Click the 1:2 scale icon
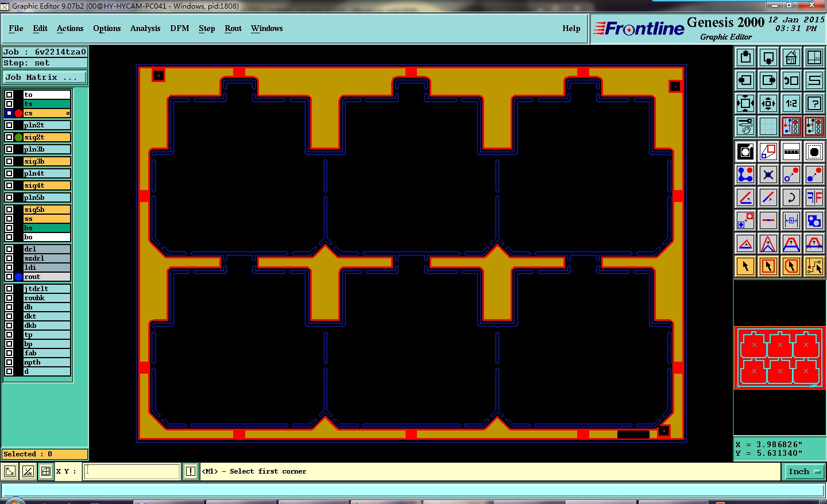Viewport: 827px width, 504px height. click(x=791, y=103)
